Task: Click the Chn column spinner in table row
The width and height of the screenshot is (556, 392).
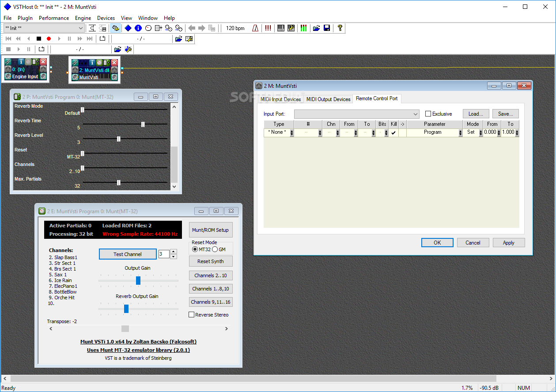Action: 337,132
